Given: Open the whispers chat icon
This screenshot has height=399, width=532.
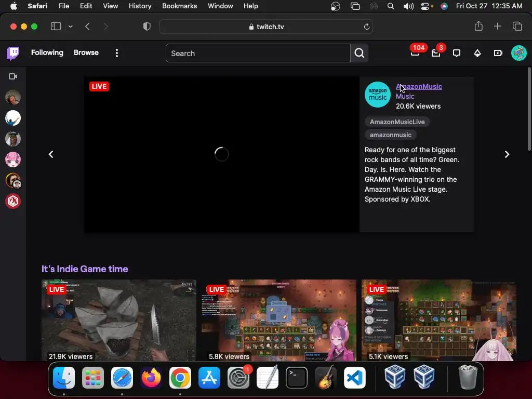Looking at the screenshot, I should [x=457, y=53].
